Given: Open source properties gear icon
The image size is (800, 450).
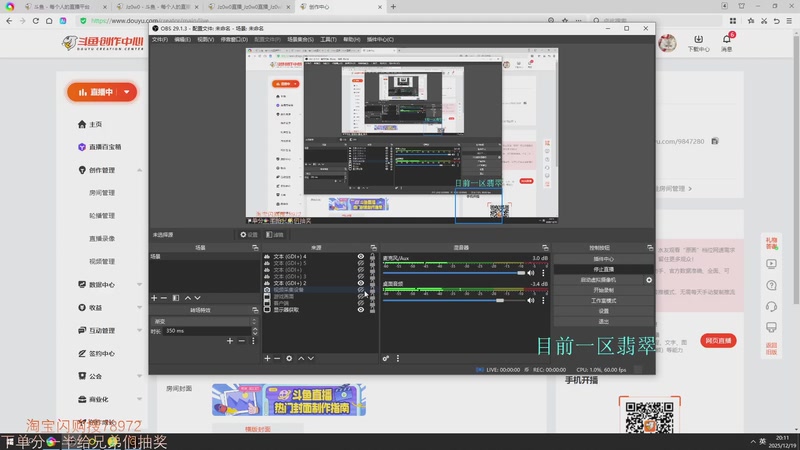Looking at the screenshot, I should (x=289, y=359).
